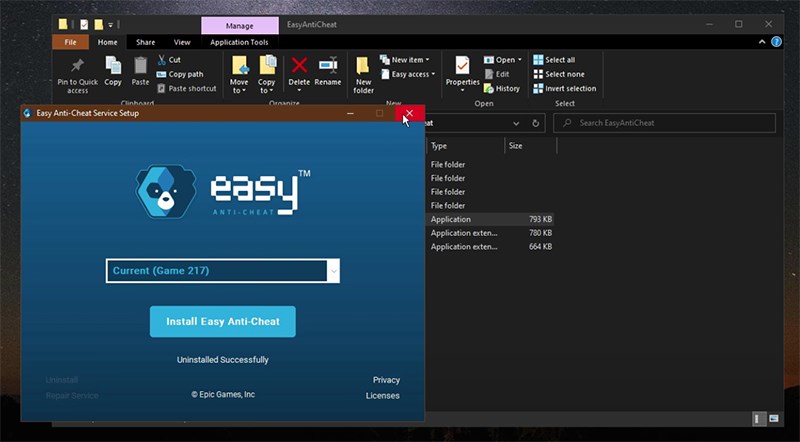
Task: Select the 780 KB Application extension row
Action: [490, 233]
